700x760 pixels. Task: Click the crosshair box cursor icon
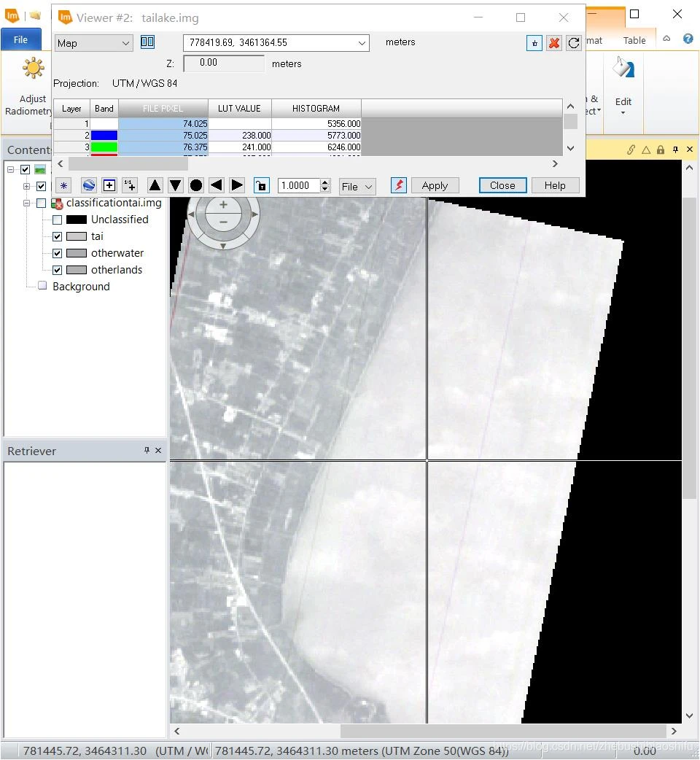tap(109, 185)
